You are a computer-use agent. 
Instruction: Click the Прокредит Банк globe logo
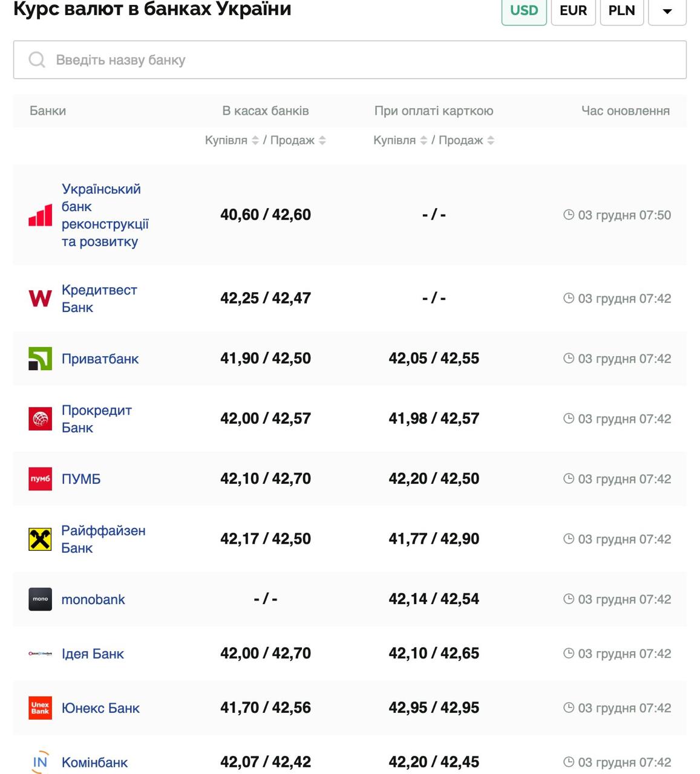(x=41, y=418)
